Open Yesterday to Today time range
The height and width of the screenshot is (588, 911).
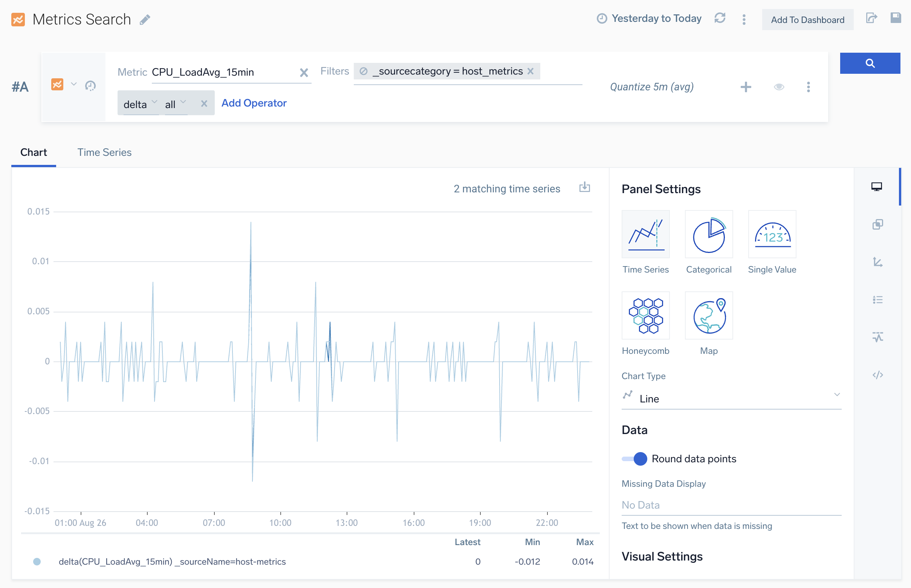coord(649,18)
